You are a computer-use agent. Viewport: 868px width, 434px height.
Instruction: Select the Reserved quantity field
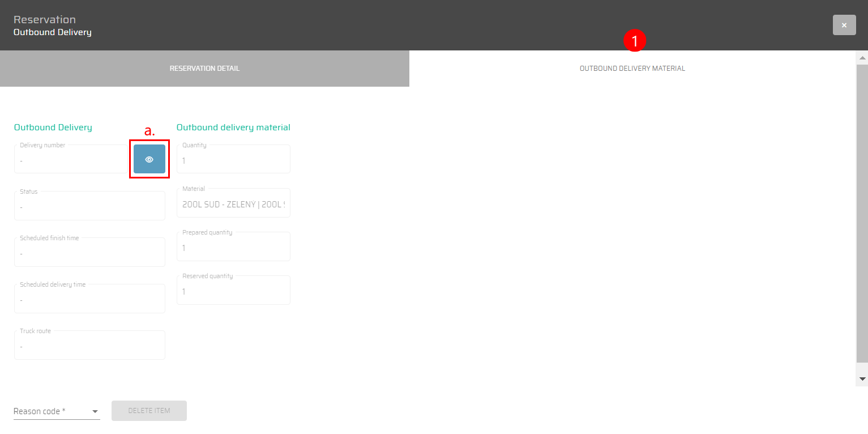tap(233, 291)
